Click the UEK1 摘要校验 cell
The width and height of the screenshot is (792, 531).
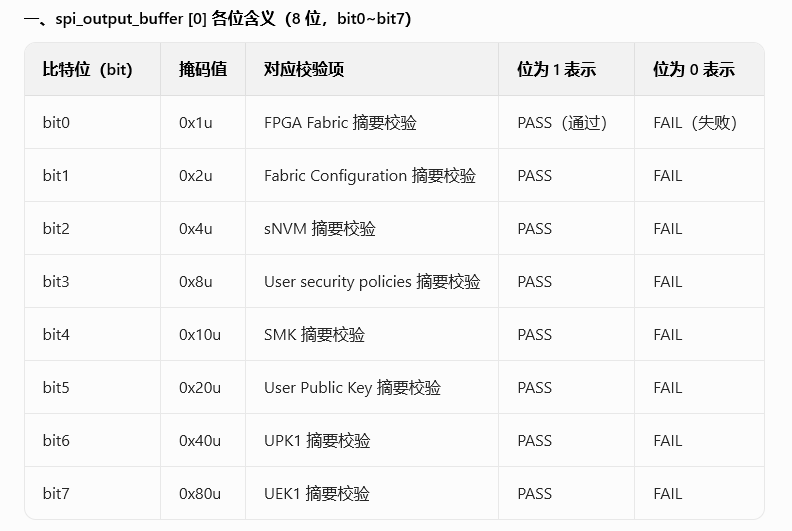point(317,494)
